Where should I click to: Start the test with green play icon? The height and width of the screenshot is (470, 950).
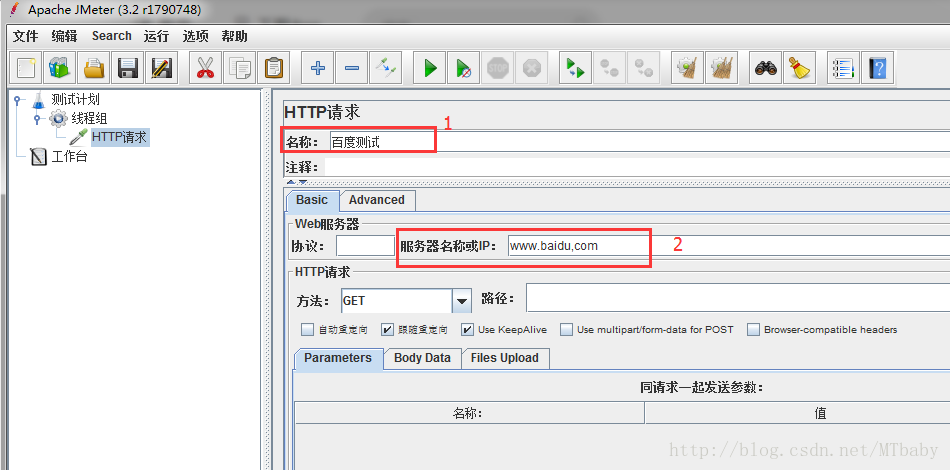tap(430, 67)
